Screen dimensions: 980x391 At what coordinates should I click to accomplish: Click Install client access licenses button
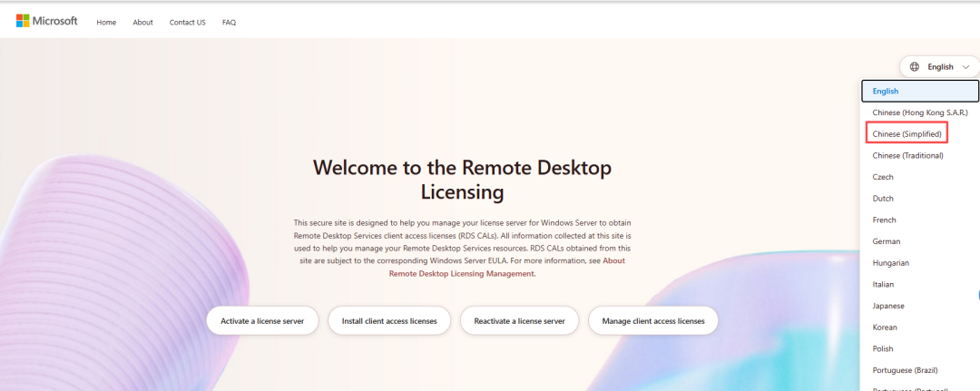[x=389, y=321]
